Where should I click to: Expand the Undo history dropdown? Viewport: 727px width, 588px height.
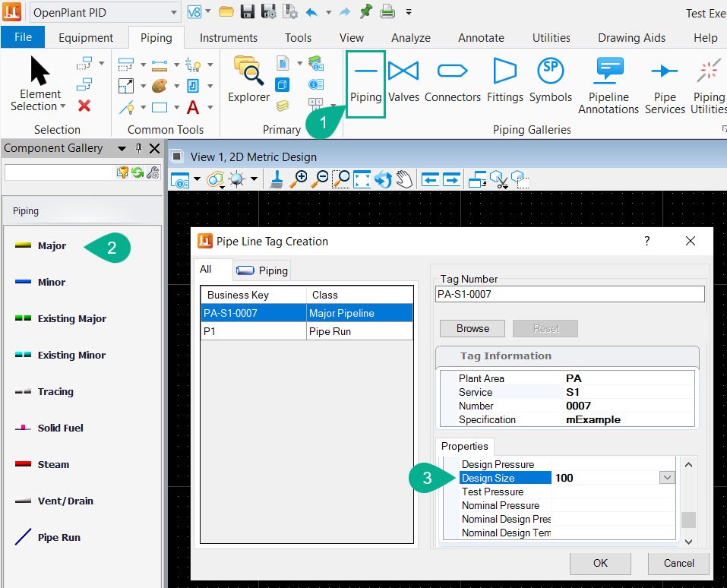point(328,12)
